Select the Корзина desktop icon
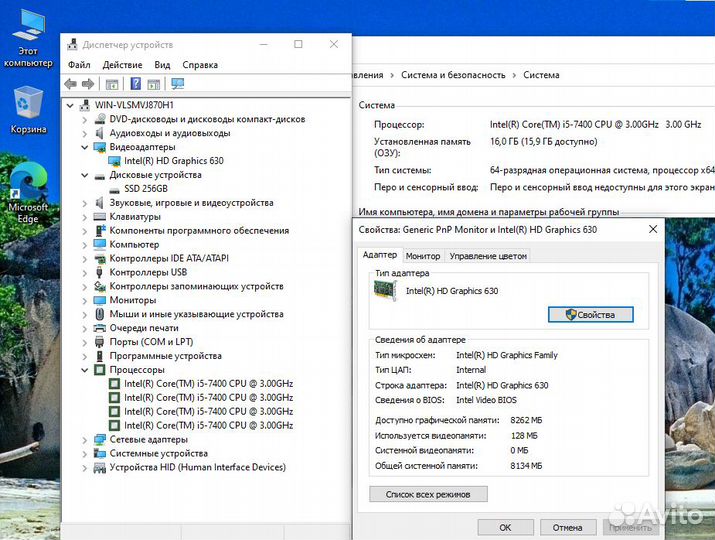715x540 pixels. (x=28, y=110)
